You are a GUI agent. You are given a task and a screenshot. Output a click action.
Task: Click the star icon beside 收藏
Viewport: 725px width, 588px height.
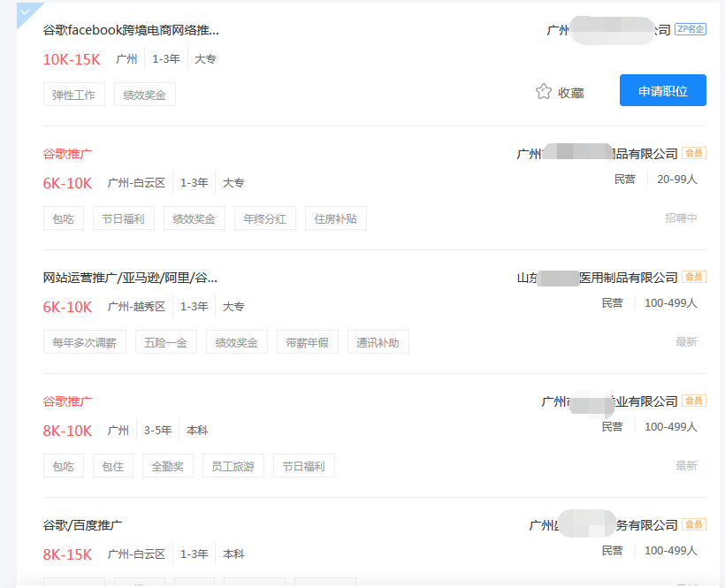[x=543, y=92]
